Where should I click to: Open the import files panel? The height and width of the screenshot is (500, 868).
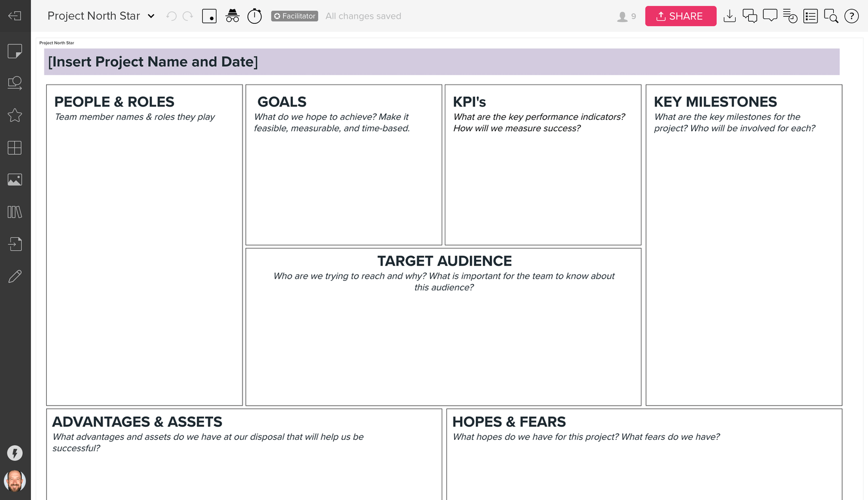point(15,244)
